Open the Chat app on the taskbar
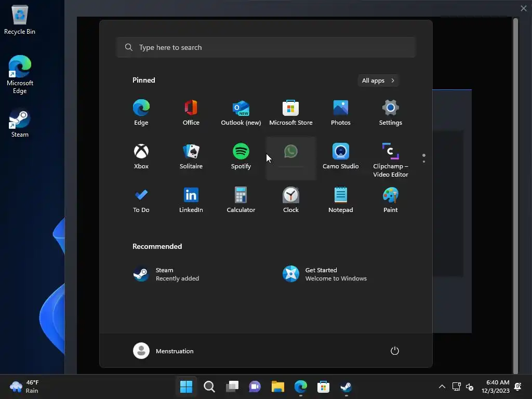 255,387
